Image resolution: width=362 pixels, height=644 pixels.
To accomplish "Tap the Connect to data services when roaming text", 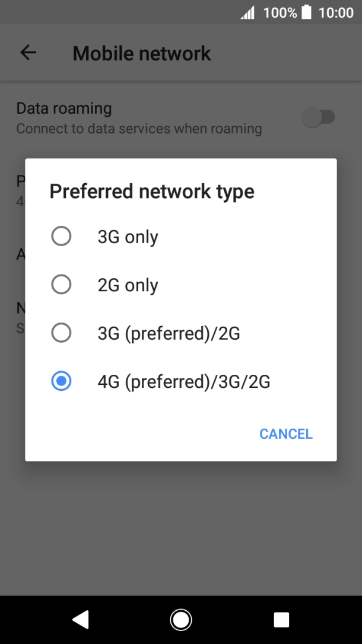I will tap(138, 128).
